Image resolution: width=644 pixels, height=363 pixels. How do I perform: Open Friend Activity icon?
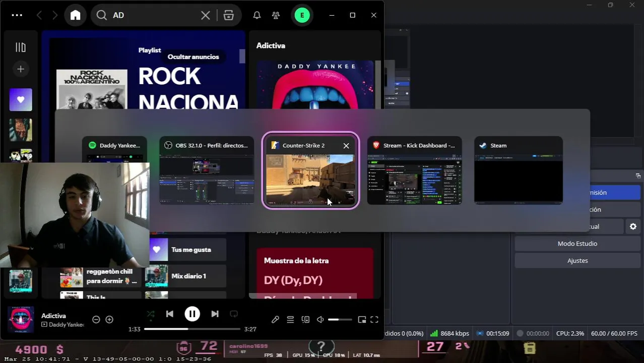point(276,15)
